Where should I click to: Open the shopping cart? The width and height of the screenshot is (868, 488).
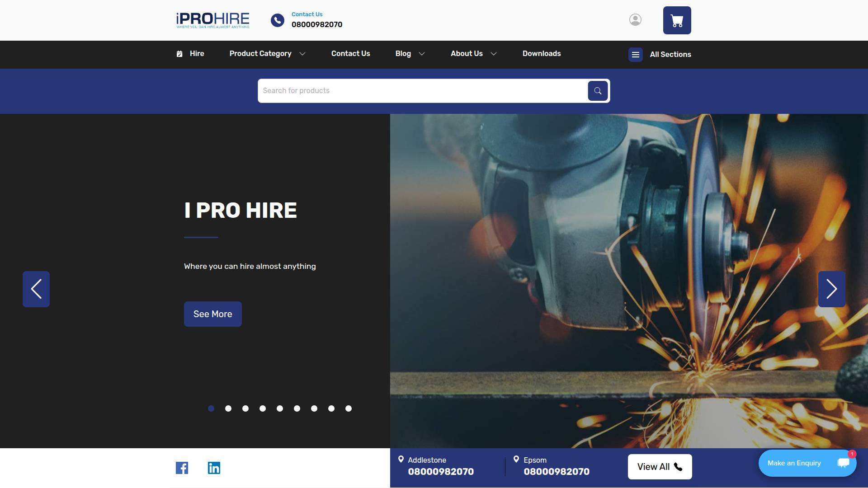(x=676, y=20)
